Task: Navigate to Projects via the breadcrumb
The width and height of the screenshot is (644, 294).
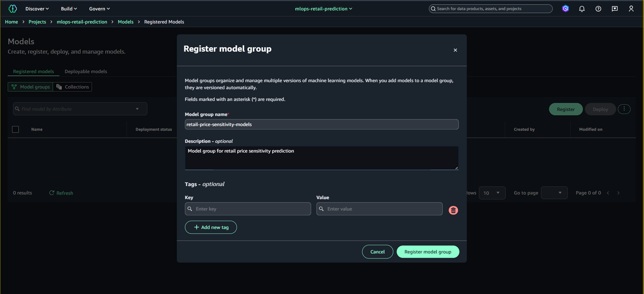Action: pos(37,22)
